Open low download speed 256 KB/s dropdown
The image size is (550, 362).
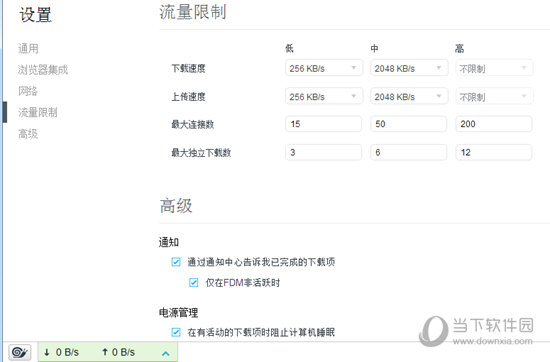tap(323, 68)
